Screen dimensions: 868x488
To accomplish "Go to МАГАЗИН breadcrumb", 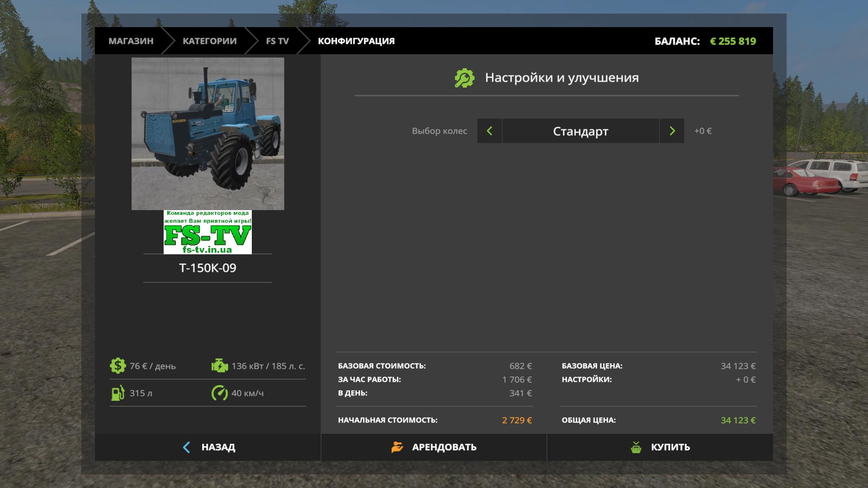I will click(x=131, y=41).
